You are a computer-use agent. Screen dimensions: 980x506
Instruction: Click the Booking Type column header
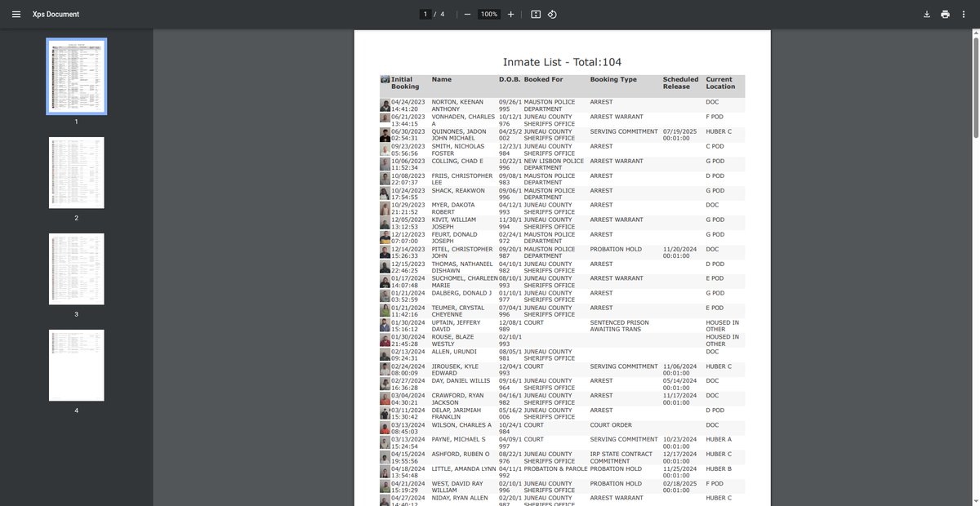coord(613,79)
